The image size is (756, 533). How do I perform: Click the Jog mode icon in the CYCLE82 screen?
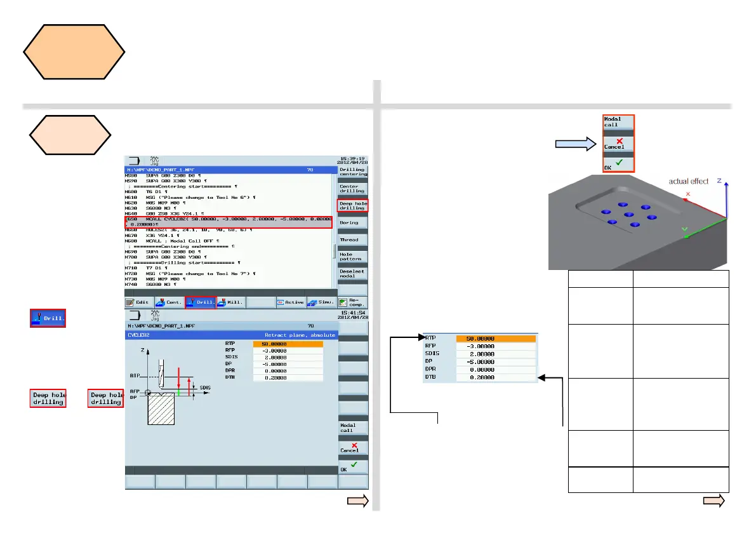tap(155, 316)
